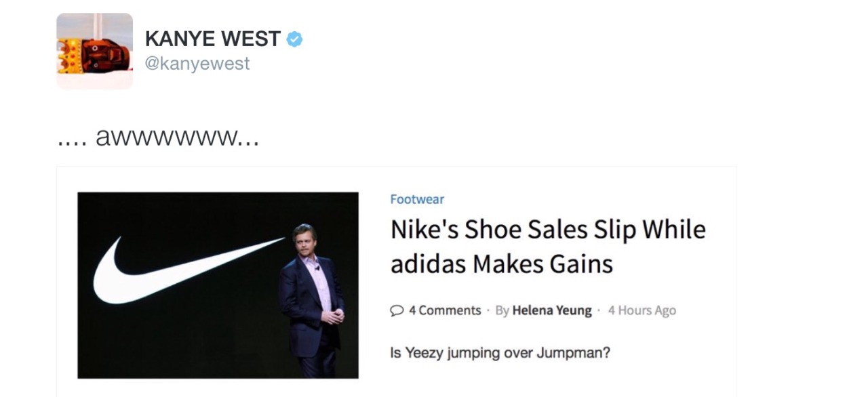Click the blue verified badge icon
The width and height of the screenshot is (868, 397).
[294, 40]
